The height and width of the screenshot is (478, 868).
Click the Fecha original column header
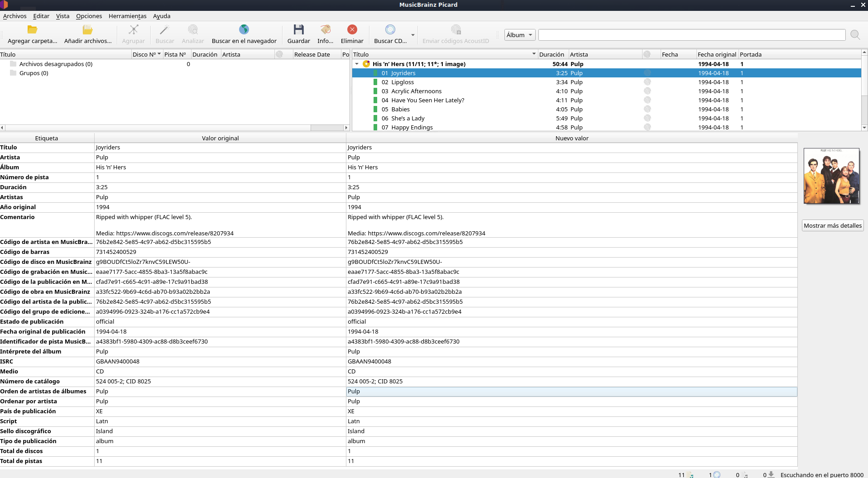pos(717,54)
